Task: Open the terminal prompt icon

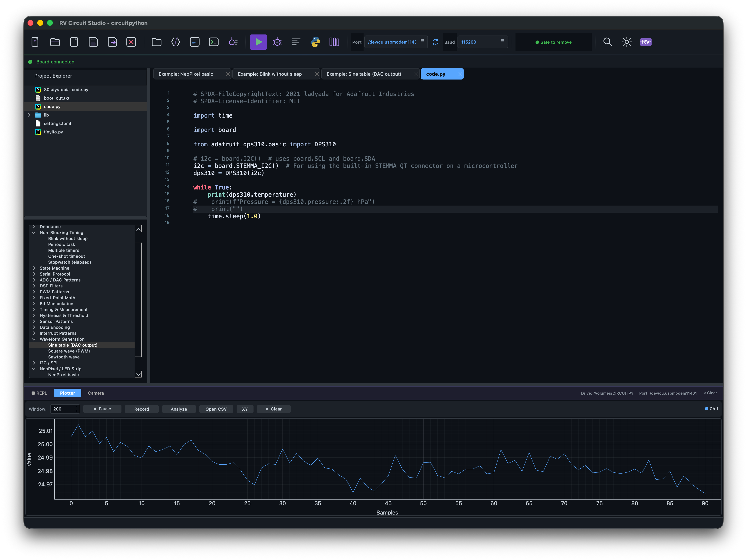Action: click(214, 42)
